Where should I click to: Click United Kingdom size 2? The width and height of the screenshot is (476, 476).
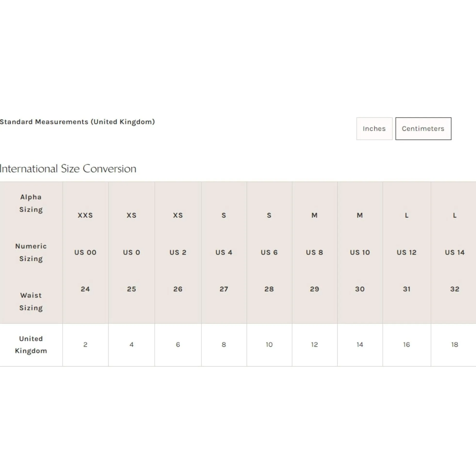(86, 345)
